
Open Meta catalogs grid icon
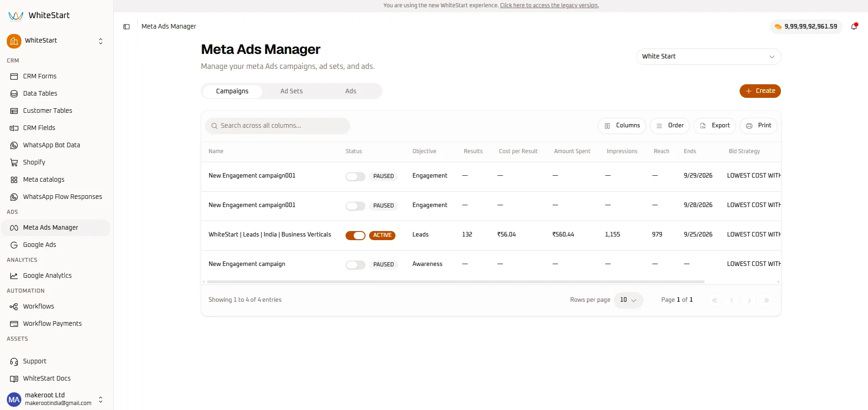(x=14, y=180)
